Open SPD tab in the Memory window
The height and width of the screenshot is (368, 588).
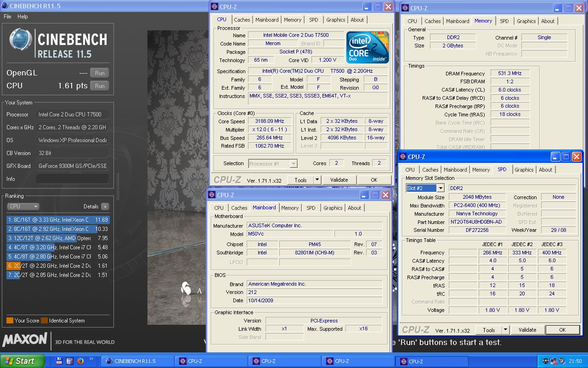pos(504,21)
